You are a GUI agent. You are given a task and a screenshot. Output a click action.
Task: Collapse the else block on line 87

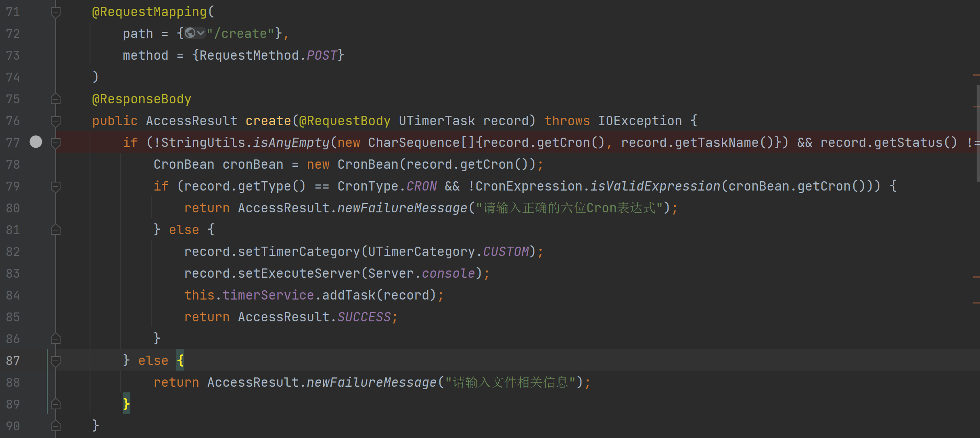[x=56, y=360]
